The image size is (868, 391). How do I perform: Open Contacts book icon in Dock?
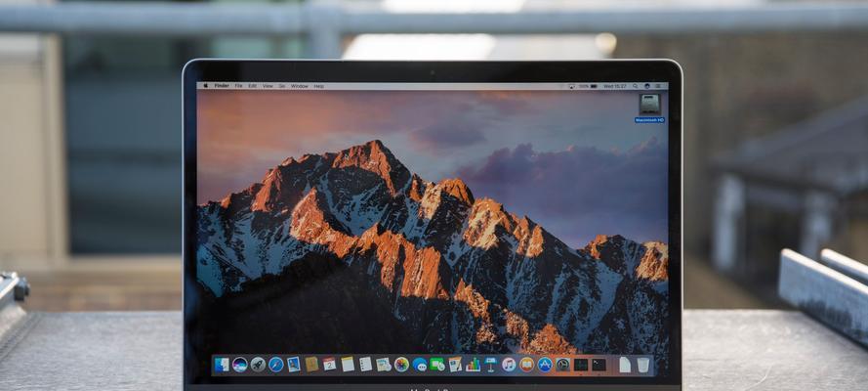click(x=311, y=365)
